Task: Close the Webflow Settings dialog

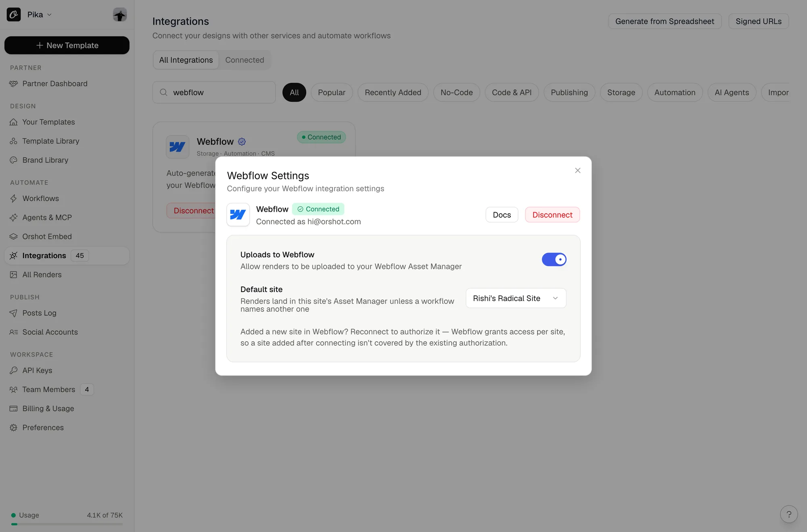Action: pyautogui.click(x=578, y=171)
